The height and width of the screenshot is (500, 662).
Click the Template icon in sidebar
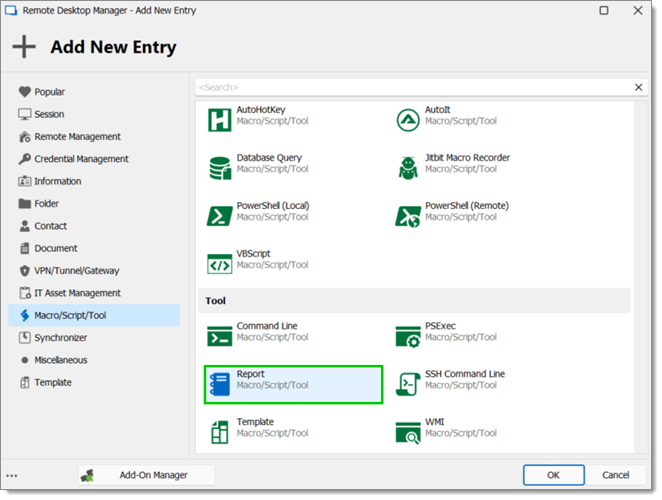coord(24,382)
